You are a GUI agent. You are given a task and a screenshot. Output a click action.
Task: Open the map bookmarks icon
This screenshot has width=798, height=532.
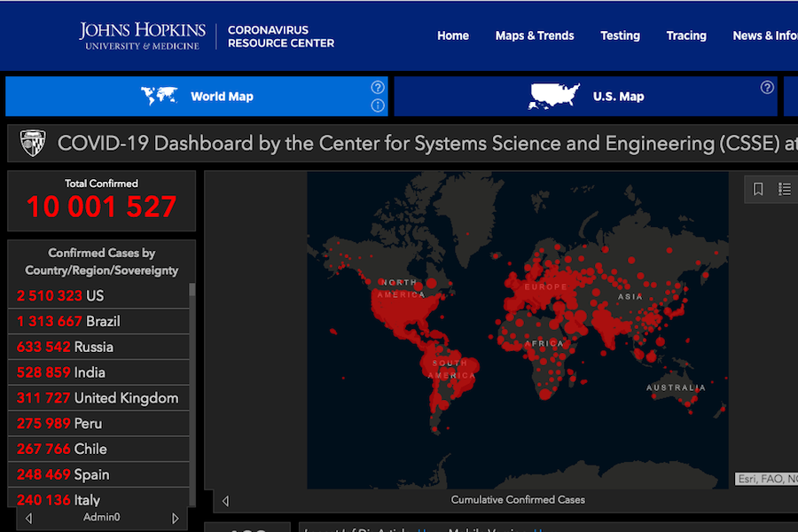(758, 189)
